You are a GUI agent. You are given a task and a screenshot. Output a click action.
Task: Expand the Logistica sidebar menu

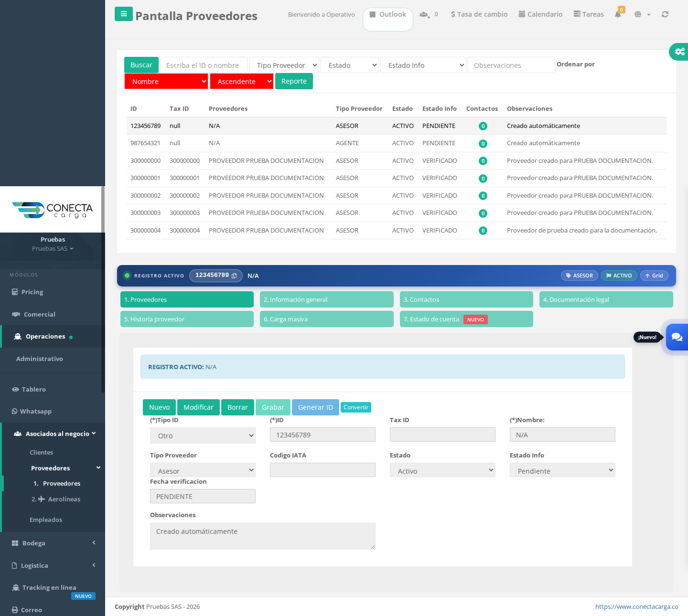coord(53,565)
